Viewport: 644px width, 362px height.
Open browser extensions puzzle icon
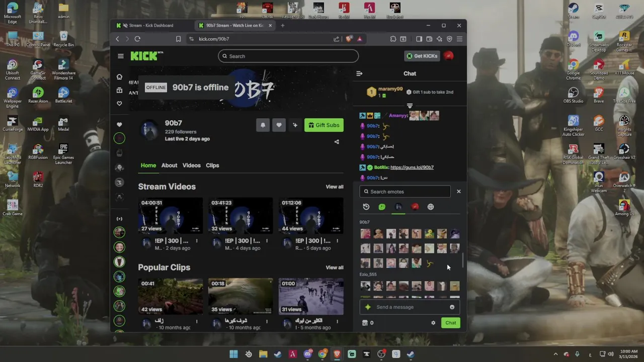(393, 39)
